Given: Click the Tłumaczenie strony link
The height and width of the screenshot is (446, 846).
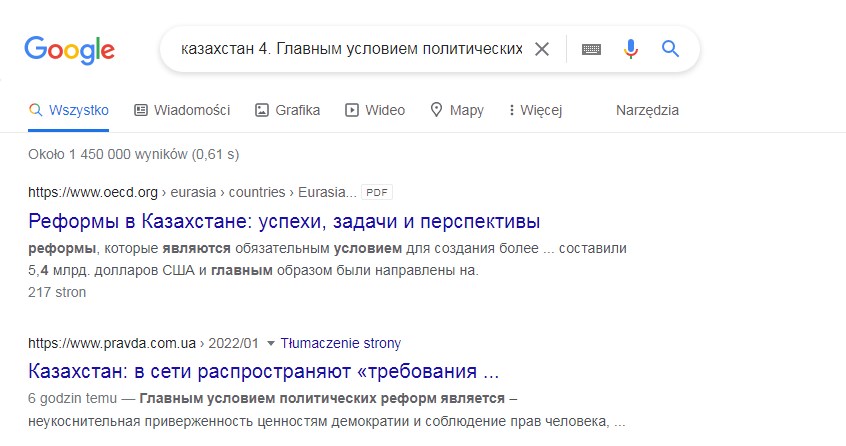Looking at the screenshot, I should point(340,343).
